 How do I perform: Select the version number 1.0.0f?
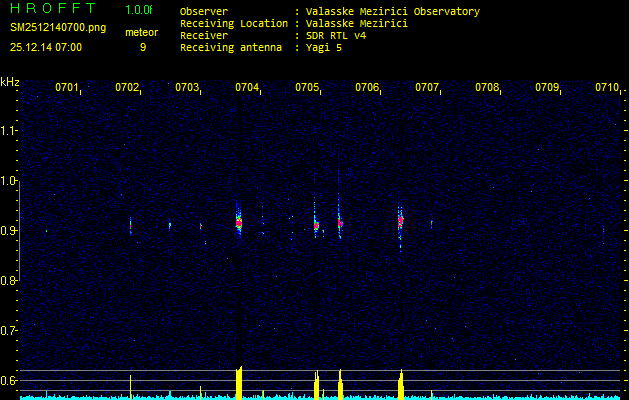pos(140,9)
